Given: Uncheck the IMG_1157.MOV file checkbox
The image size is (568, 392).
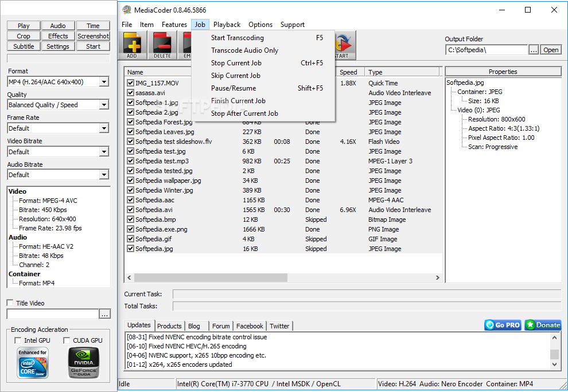Looking at the screenshot, I should [130, 83].
